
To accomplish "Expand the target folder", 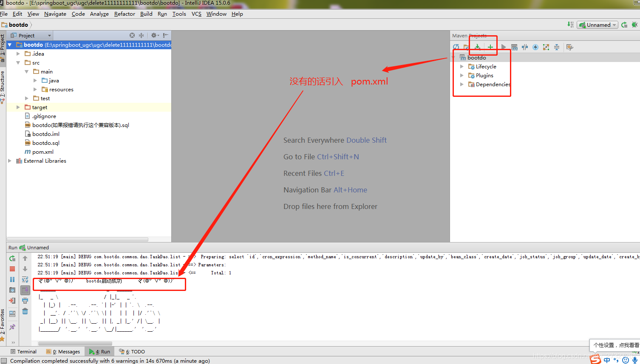I will pyautogui.click(x=18, y=107).
